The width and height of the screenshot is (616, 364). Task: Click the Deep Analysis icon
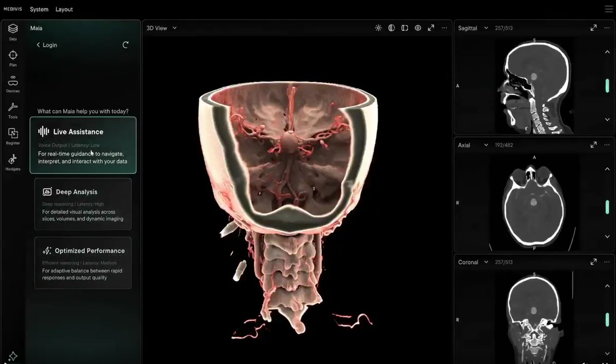[47, 192]
